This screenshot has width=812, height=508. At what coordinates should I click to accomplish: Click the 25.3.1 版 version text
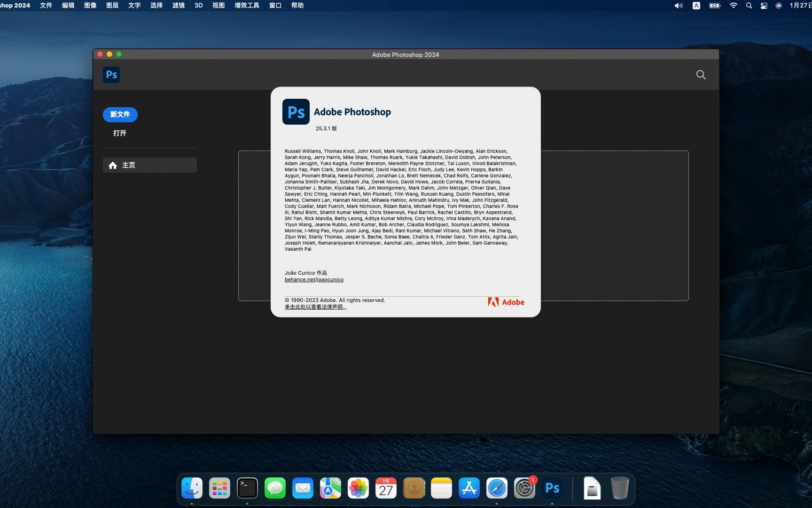(326, 128)
